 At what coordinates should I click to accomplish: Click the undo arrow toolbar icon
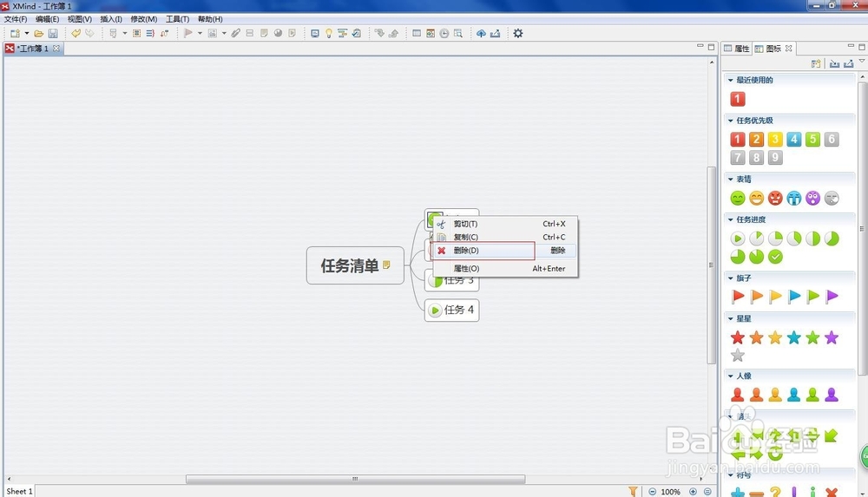click(x=76, y=33)
